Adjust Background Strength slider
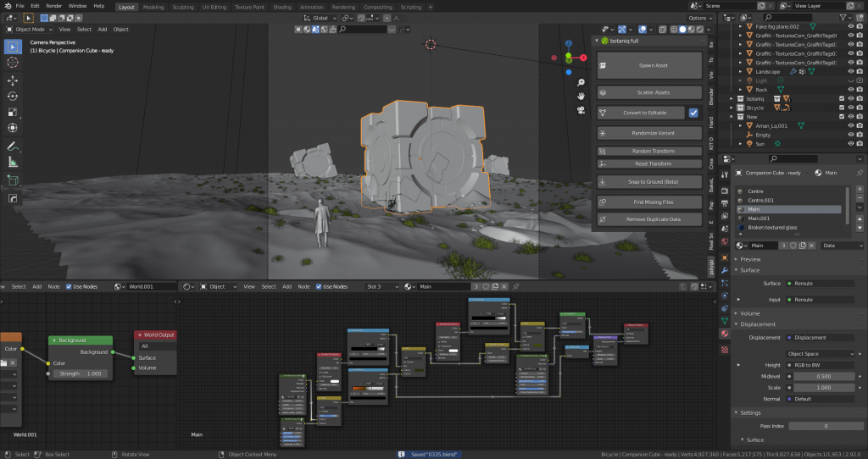This screenshot has height=459, width=868. point(81,373)
